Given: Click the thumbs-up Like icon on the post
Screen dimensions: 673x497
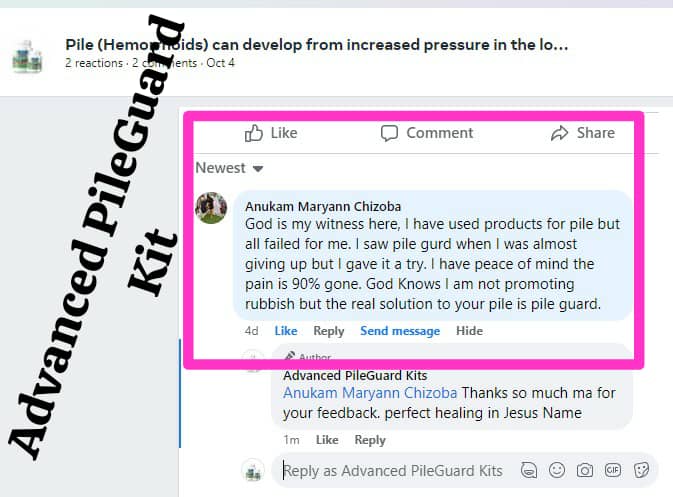Looking at the screenshot, I should (254, 133).
